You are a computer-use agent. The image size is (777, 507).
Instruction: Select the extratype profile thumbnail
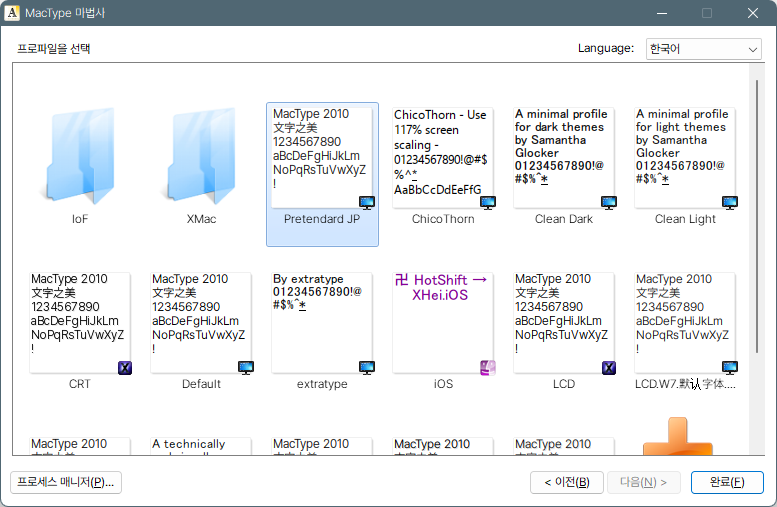(x=322, y=323)
